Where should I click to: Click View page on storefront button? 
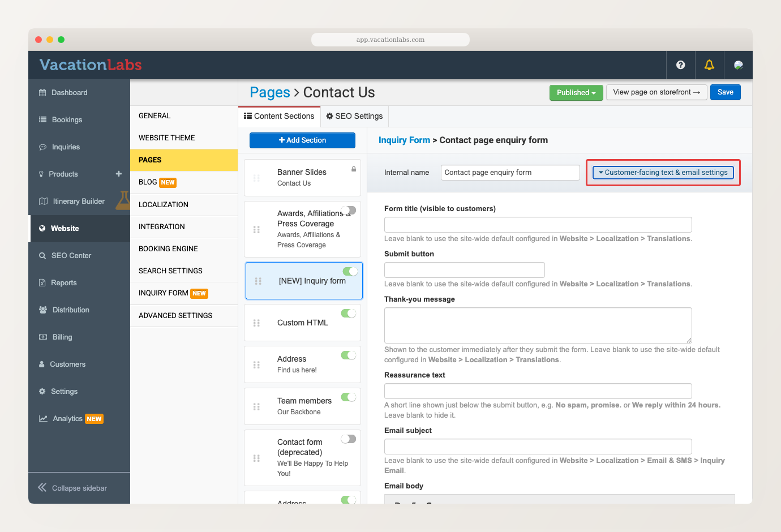point(656,92)
